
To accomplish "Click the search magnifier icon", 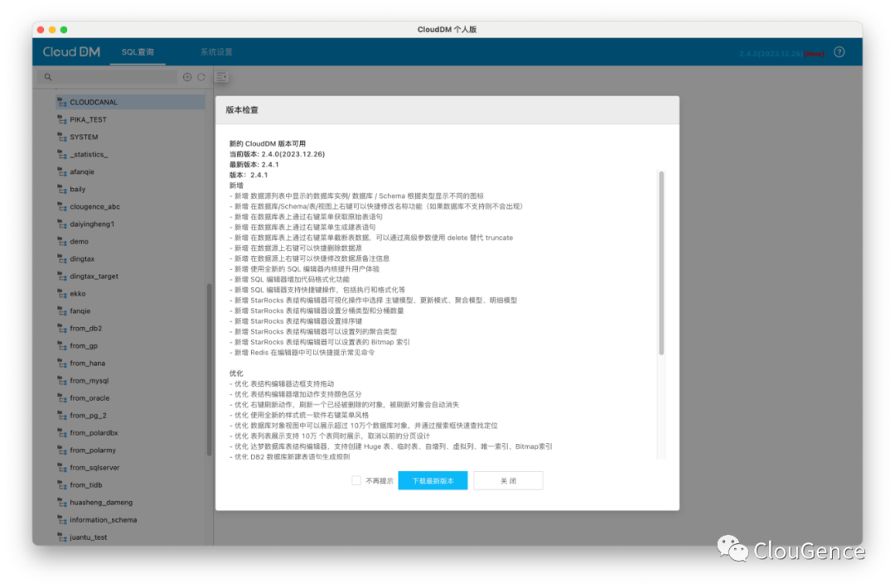I will point(48,77).
